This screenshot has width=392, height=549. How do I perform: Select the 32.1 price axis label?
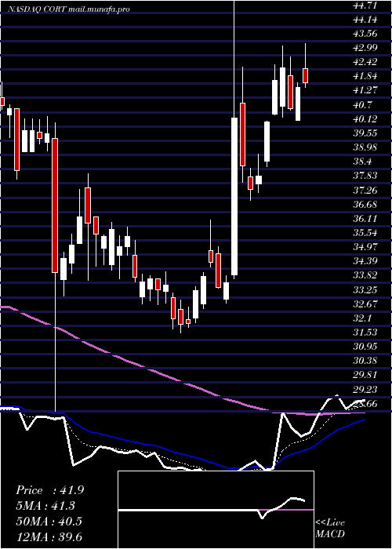363,318
